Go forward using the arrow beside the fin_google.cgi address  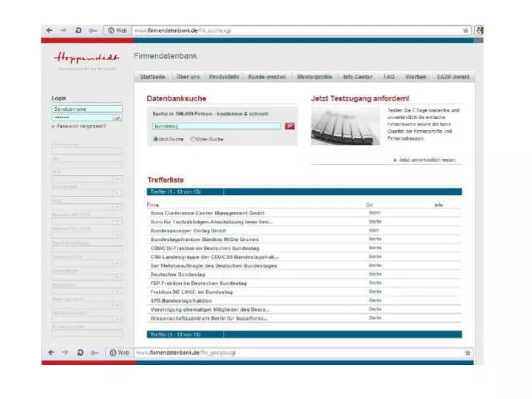point(65,352)
